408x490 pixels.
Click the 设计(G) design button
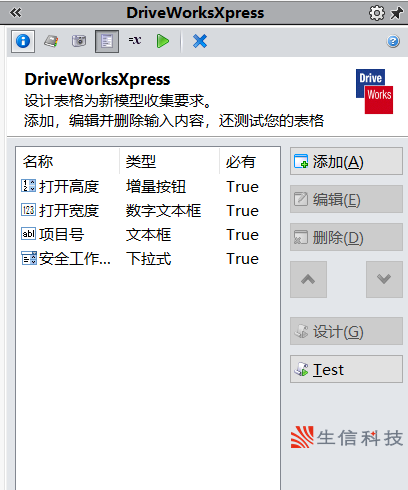[346, 331]
